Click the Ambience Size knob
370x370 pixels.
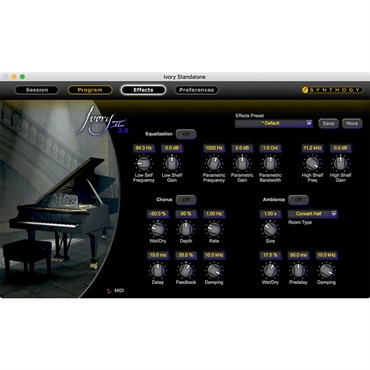(270, 229)
